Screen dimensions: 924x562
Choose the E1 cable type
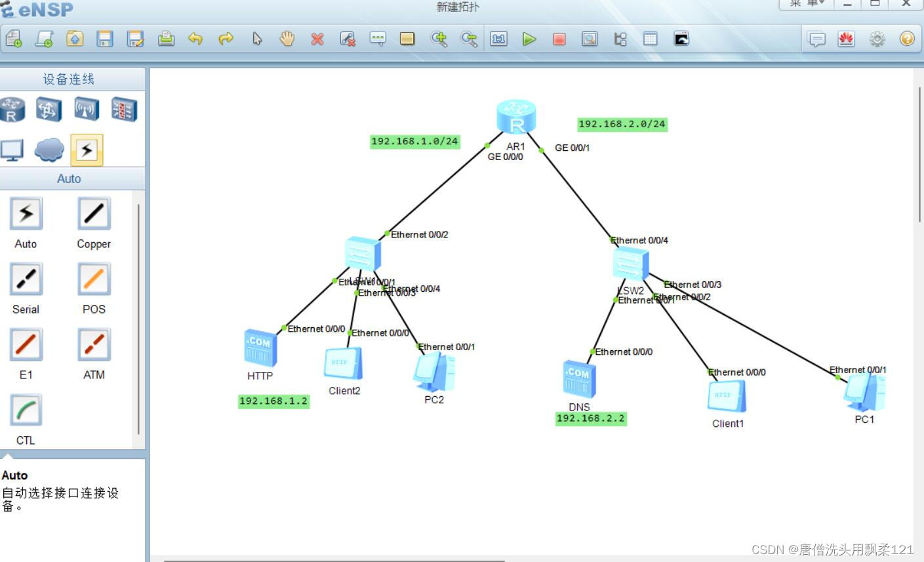click(26, 345)
